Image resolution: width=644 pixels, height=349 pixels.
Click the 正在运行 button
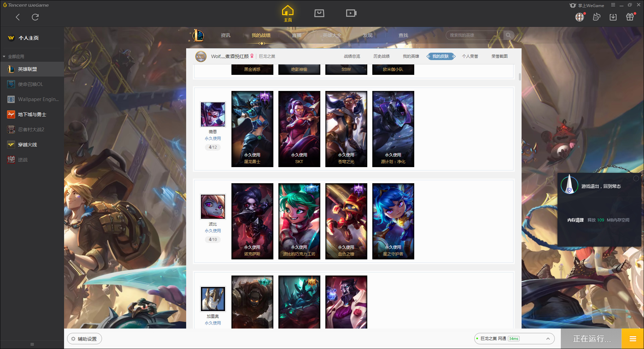592,339
